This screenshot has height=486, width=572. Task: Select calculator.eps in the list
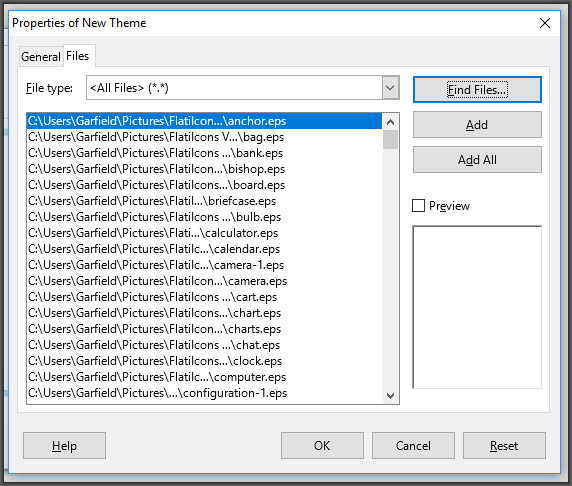pyautogui.click(x=204, y=233)
